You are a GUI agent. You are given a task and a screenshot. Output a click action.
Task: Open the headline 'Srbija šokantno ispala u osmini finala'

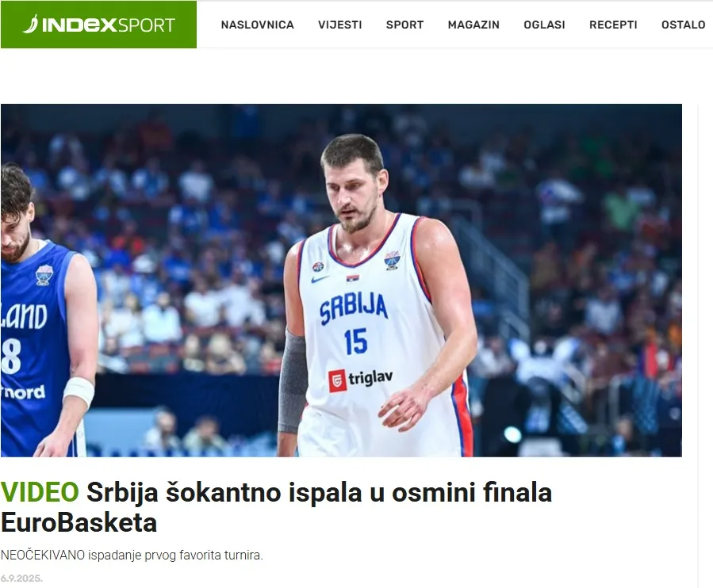pyautogui.click(x=319, y=492)
